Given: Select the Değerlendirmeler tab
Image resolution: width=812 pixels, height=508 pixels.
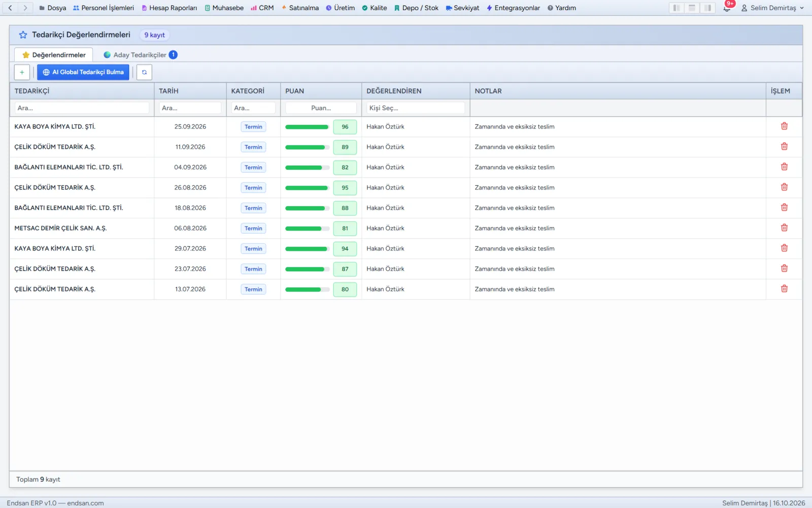Looking at the screenshot, I should point(54,55).
